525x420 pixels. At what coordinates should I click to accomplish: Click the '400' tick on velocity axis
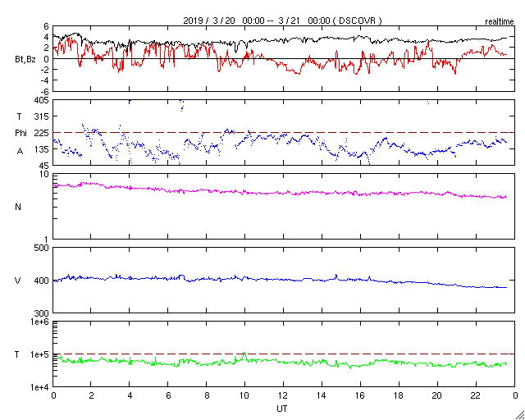click(43, 281)
